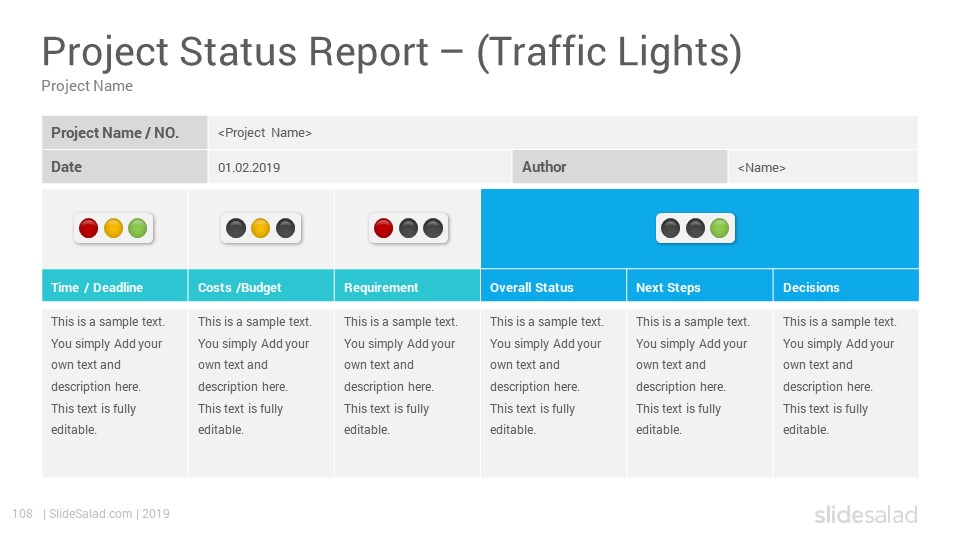Click the Overall Status header
This screenshot has width=960, height=540.
[553, 285]
